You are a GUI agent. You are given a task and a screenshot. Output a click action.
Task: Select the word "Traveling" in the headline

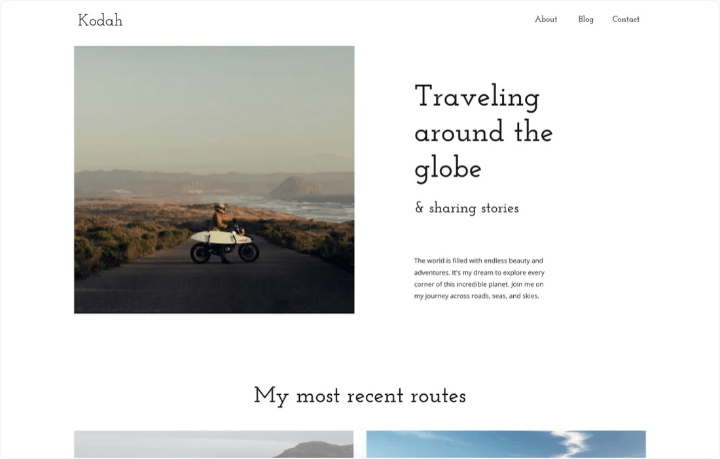(x=476, y=97)
